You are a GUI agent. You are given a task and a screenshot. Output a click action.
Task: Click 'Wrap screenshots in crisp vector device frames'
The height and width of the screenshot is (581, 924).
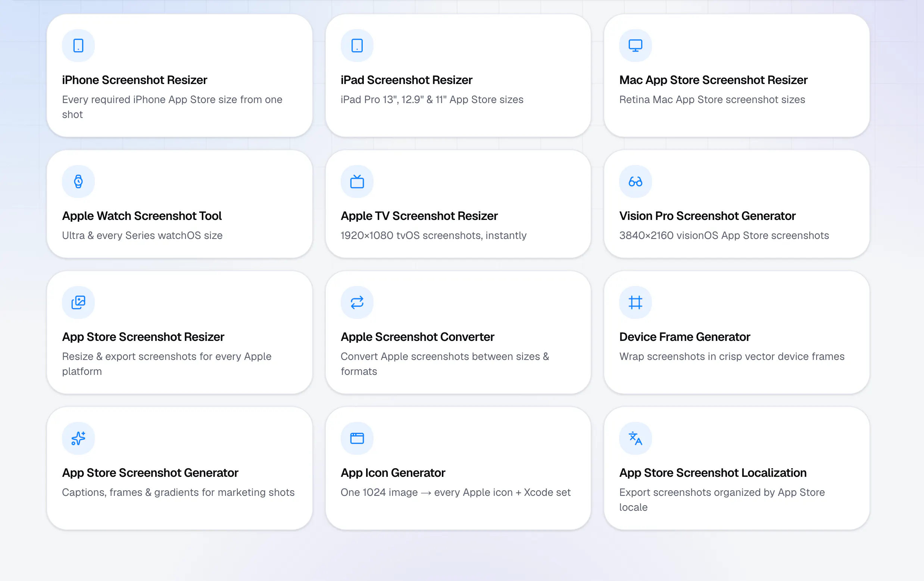[732, 356]
